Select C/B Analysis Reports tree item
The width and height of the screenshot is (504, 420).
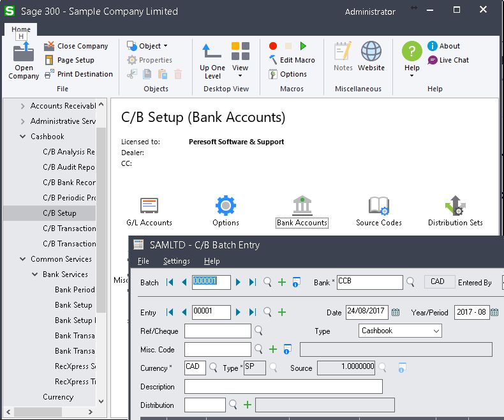[68, 152]
